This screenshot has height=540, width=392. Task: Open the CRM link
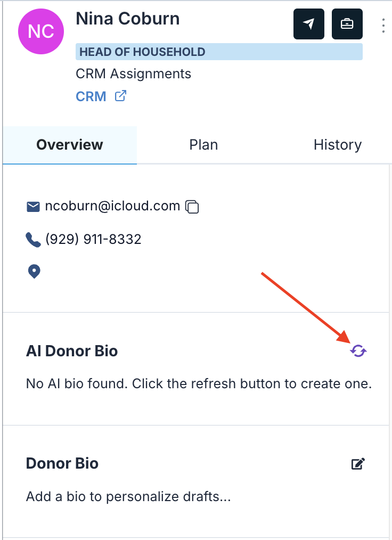[x=91, y=96]
